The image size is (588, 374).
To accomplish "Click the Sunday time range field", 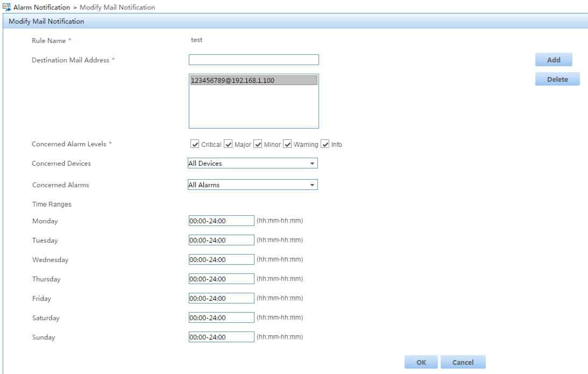I will [x=221, y=337].
